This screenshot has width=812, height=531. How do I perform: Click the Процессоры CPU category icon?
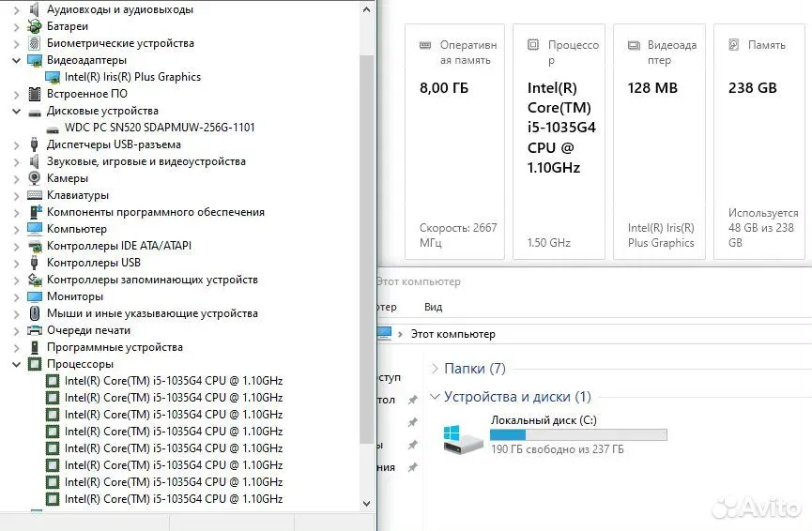pos(34,364)
